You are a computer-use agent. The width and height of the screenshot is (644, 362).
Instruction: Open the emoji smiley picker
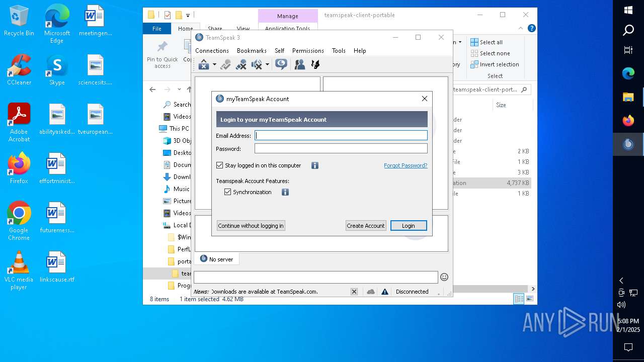[x=444, y=277]
